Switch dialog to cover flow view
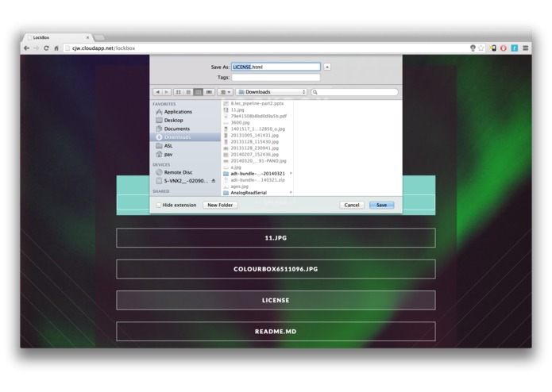Screen dimensions: 552x392 click(x=209, y=92)
